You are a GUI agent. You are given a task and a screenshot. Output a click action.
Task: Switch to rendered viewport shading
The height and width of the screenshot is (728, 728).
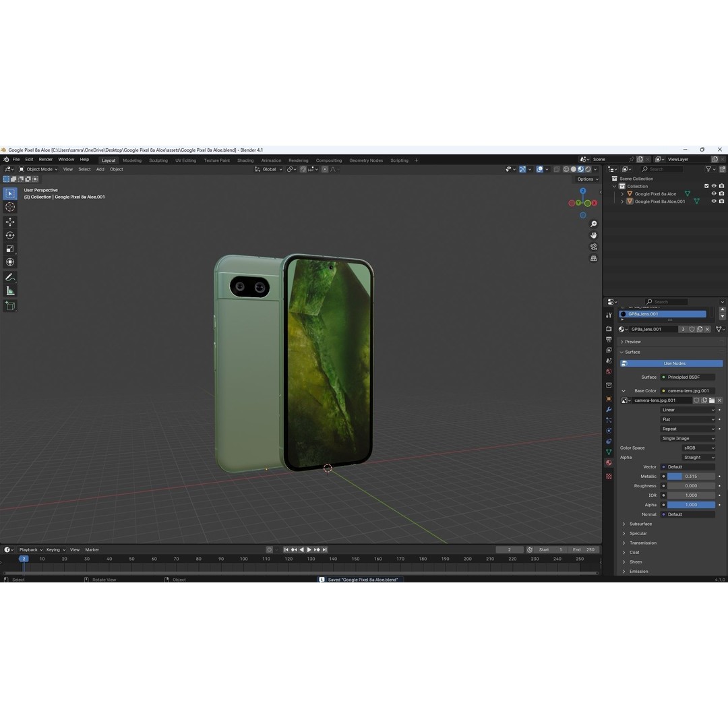tap(588, 169)
